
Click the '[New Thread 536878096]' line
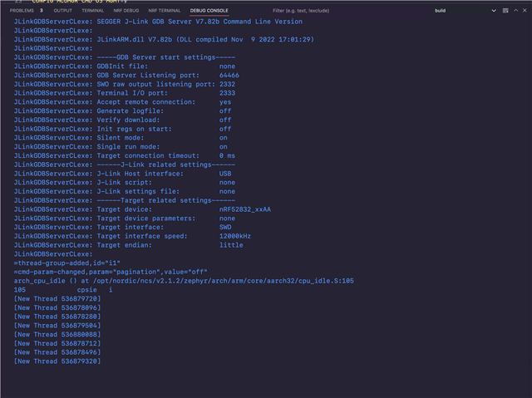click(x=57, y=307)
